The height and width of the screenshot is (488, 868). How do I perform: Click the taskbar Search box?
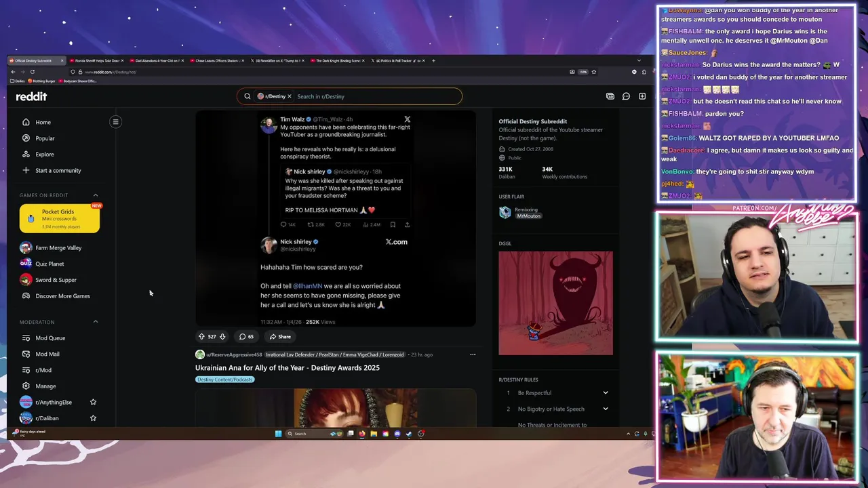tap(314, 434)
